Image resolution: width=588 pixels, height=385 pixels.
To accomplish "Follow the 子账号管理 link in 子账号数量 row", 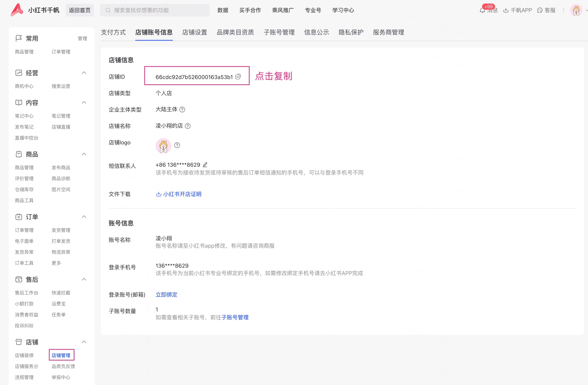I will (x=235, y=317).
